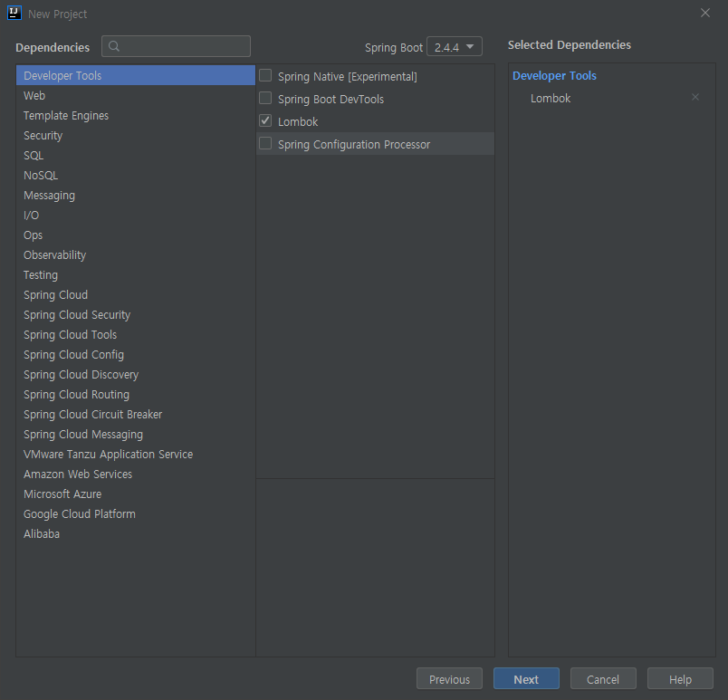This screenshot has width=728, height=700.
Task: Select the SQL category
Action: (136, 156)
